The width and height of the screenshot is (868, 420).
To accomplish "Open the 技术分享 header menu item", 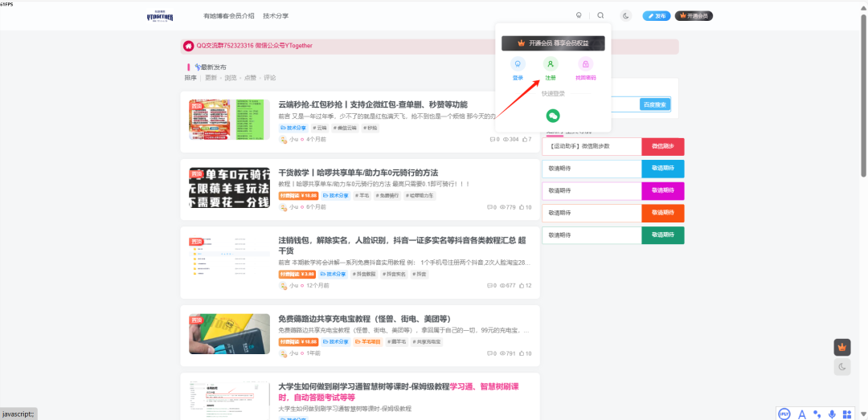I will [x=276, y=16].
